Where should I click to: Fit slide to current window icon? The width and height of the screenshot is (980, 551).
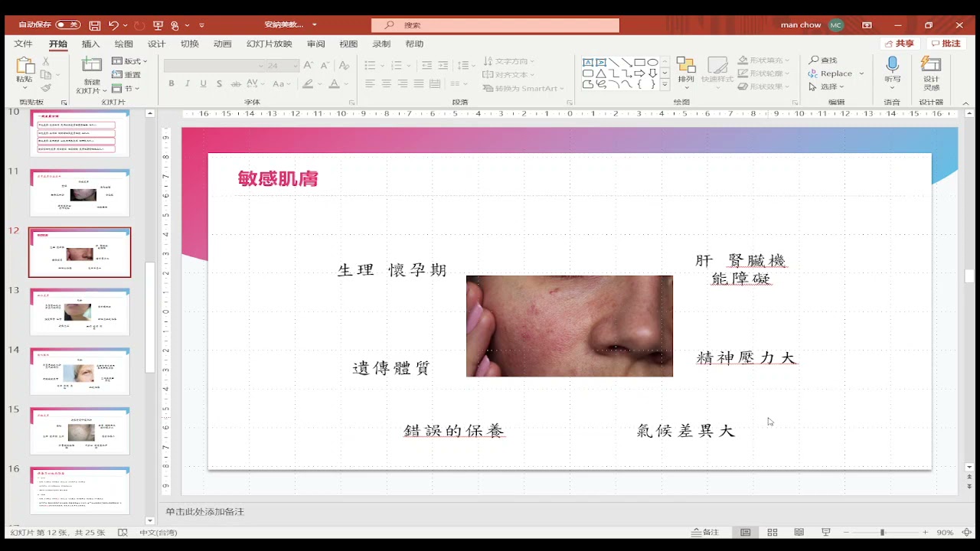(x=967, y=532)
